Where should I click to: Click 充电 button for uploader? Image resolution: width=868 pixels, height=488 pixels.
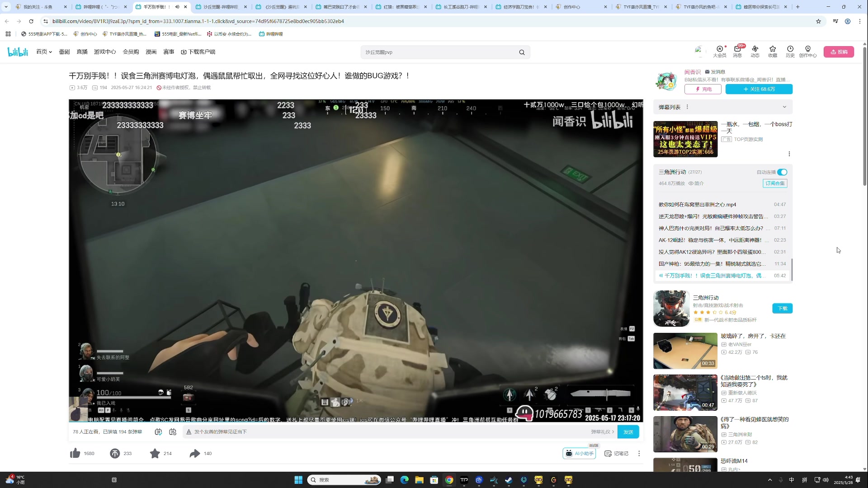tap(703, 89)
